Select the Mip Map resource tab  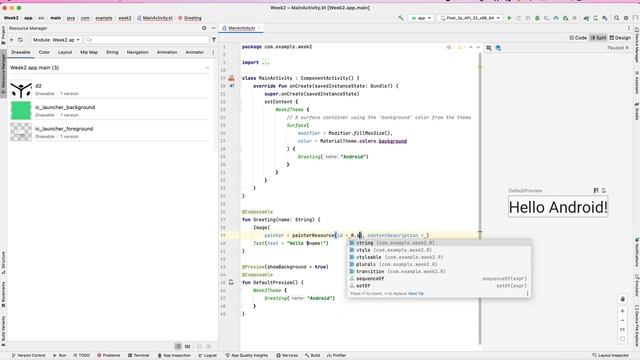[89, 52]
